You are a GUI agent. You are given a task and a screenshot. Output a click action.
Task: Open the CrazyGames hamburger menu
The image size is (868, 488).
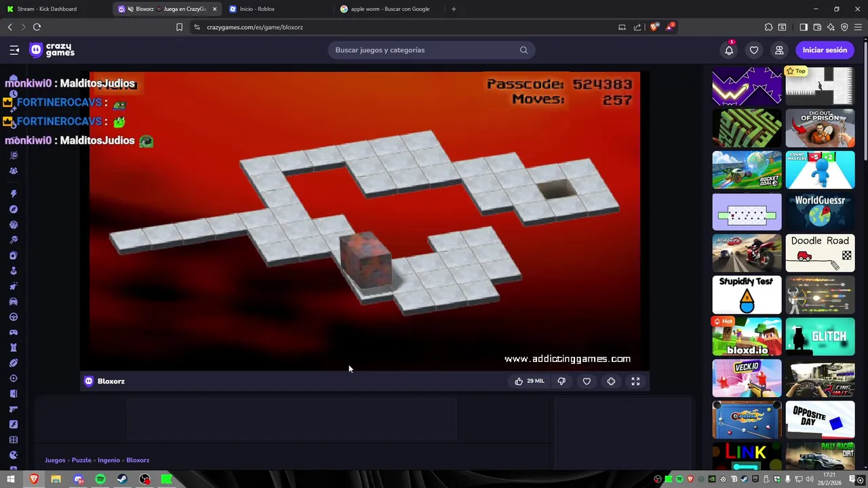(14, 50)
